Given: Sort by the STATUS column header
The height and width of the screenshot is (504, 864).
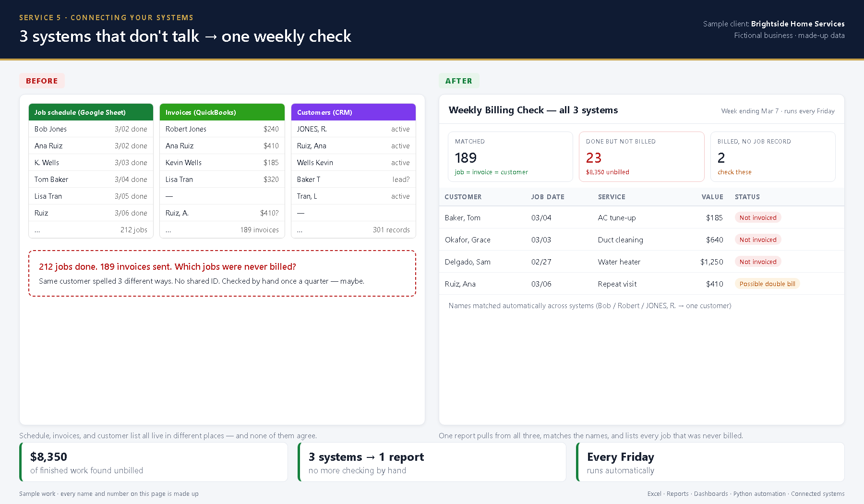Looking at the screenshot, I should 747,197.
